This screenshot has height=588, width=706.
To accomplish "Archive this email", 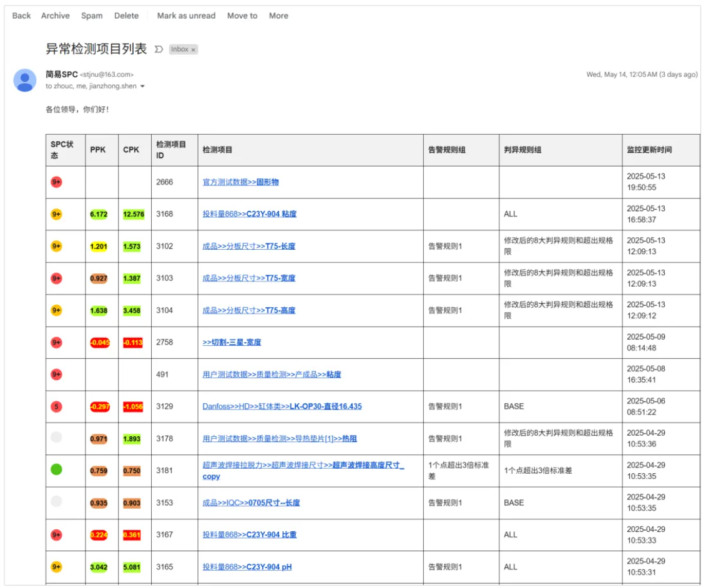I will [56, 16].
